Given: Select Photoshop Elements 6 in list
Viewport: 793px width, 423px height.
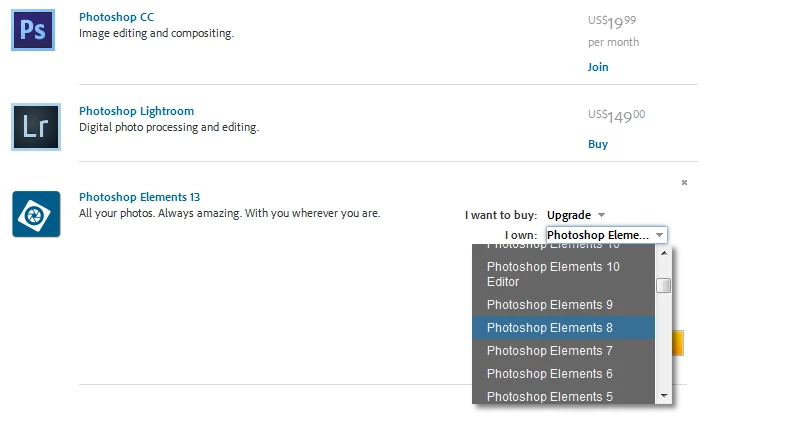Looking at the screenshot, I should [x=549, y=374].
